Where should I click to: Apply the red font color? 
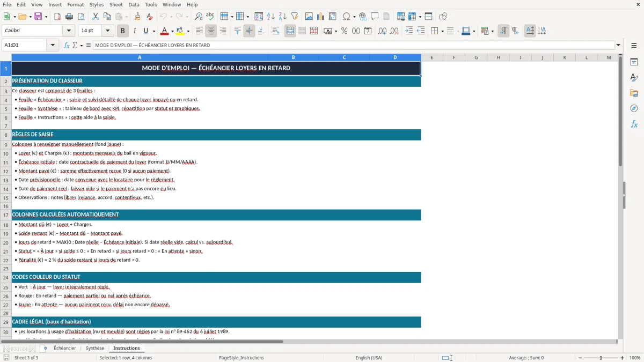pyautogui.click(x=164, y=31)
